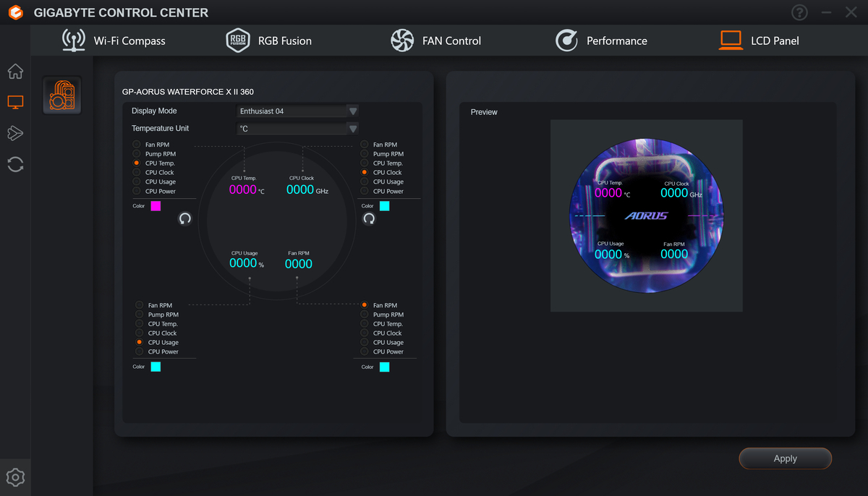The width and height of the screenshot is (868, 496).
Task: Select CPU Power radio in top-right group
Action: [364, 192]
